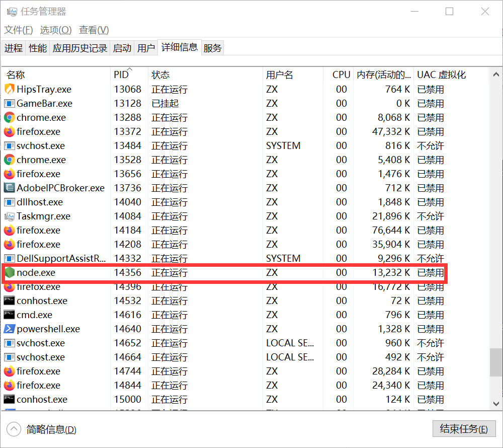Click the scrollbar down arrow

point(496,404)
